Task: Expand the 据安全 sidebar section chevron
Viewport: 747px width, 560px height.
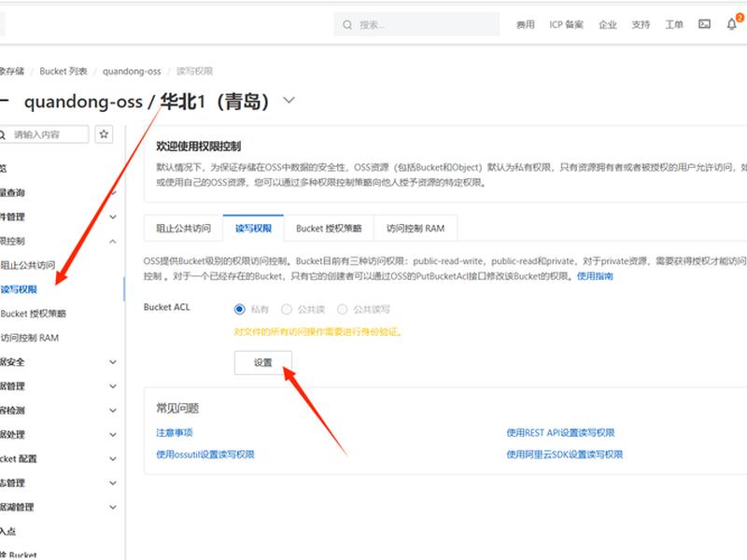Action: 113,362
